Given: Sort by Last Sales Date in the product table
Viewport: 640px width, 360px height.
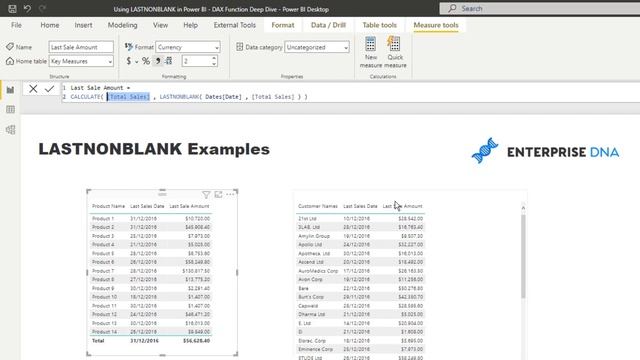Looking at the screenshot, I should click(x=147, y=207).
